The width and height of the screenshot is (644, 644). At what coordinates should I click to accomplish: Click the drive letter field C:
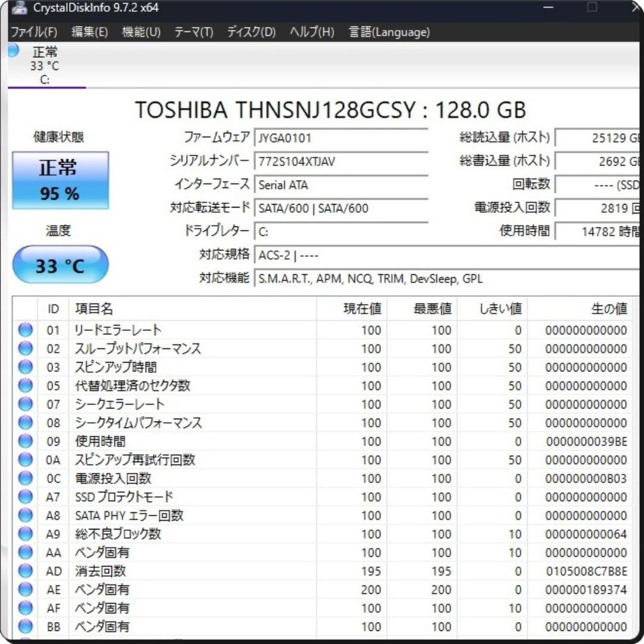coord(341,231)
